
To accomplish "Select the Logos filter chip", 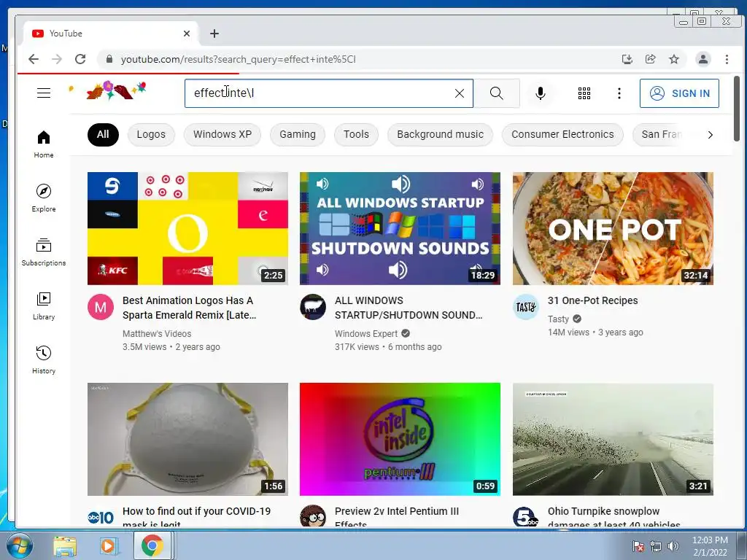I will [151, 134].
